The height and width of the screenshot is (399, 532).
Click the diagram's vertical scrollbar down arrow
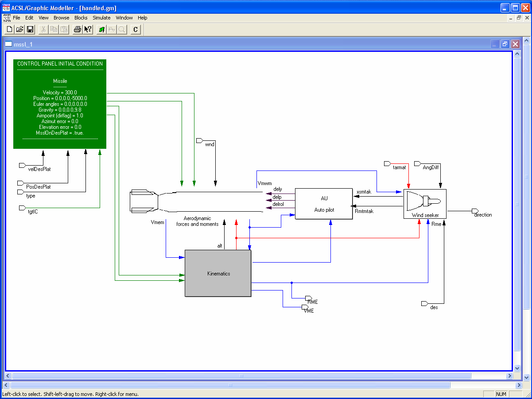coord(517,368)
